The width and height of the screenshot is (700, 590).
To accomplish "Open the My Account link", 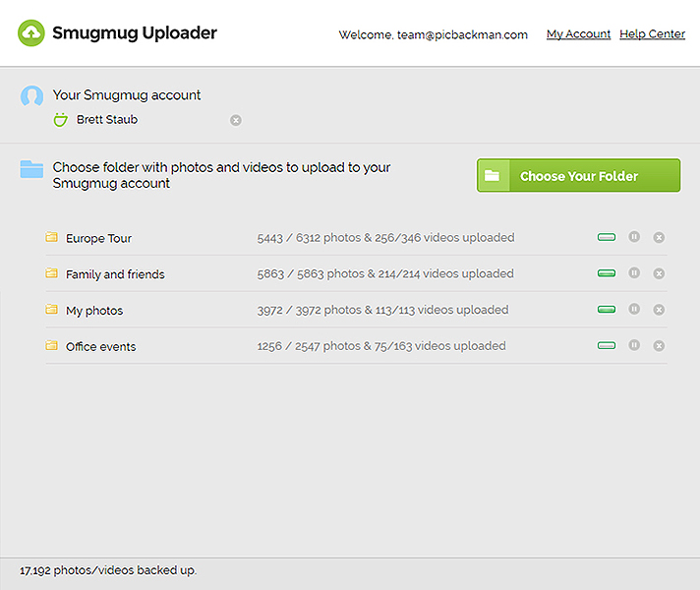I will pyautogui.click(x=578, y=34).
